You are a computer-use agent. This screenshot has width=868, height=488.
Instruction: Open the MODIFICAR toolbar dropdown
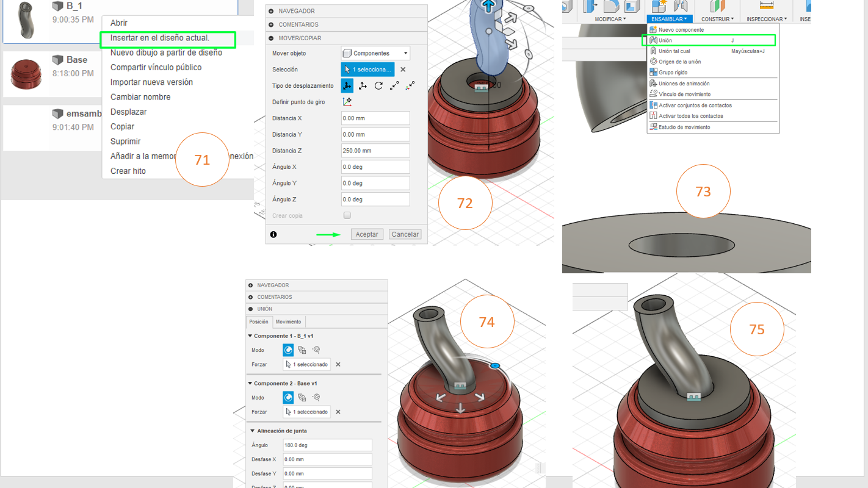click(611, 19)
